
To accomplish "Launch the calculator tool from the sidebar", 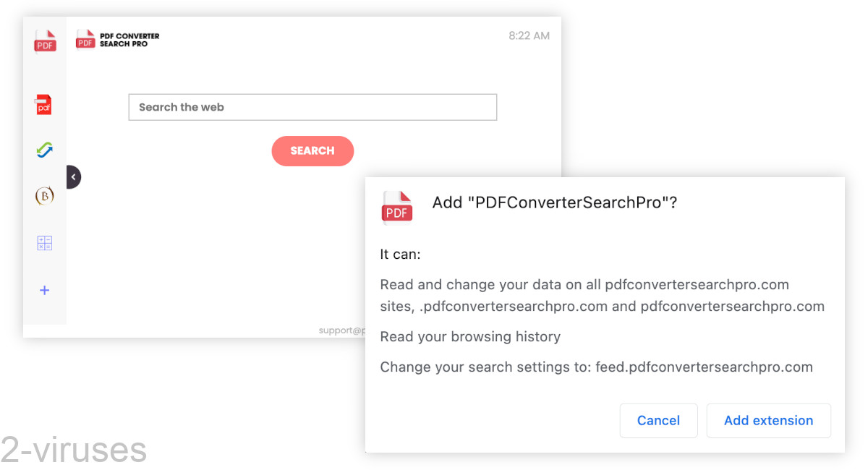I will point(45,242).
